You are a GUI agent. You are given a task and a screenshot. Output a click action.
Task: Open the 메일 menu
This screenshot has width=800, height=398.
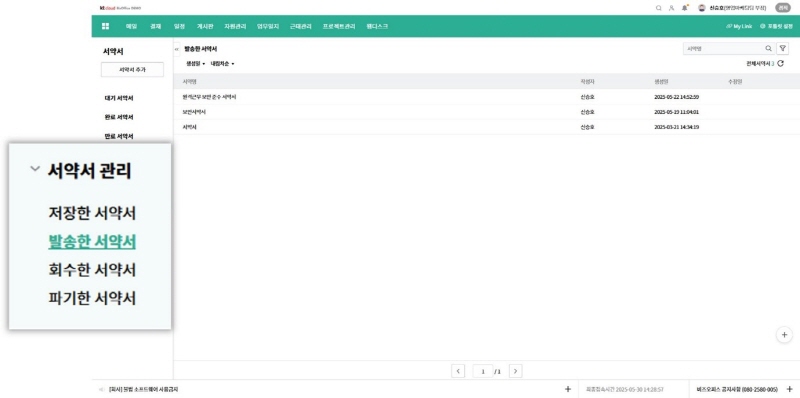(132, 26)
